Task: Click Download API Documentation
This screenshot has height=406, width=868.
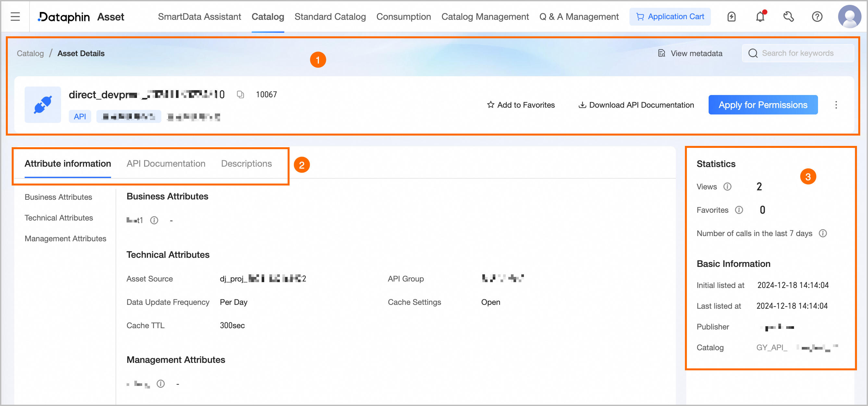Action: 636,105
